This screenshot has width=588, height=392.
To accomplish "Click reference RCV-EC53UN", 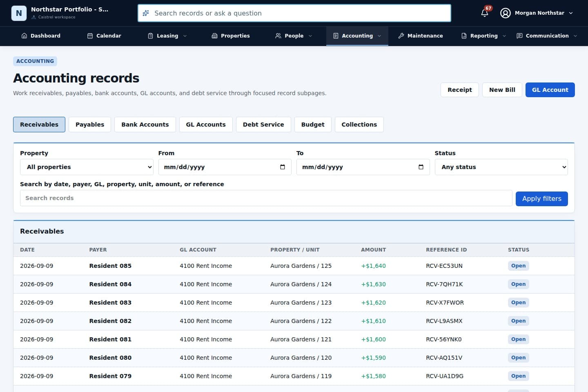I will click(x=444, y=266).
